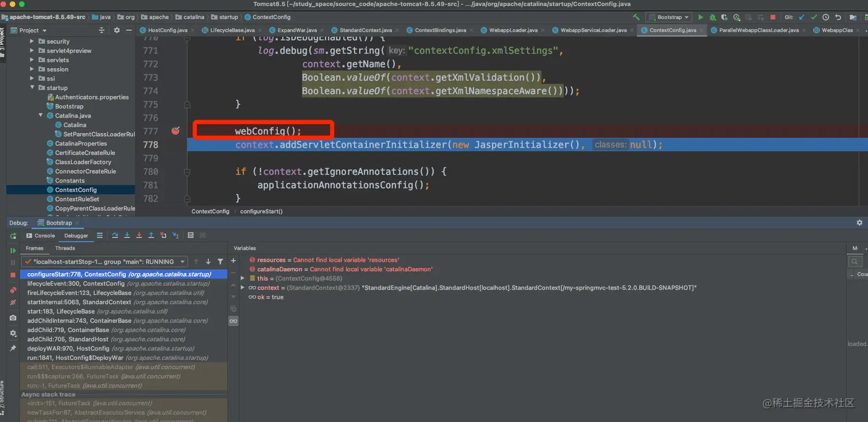Expand the 'this' variable node

243,278
